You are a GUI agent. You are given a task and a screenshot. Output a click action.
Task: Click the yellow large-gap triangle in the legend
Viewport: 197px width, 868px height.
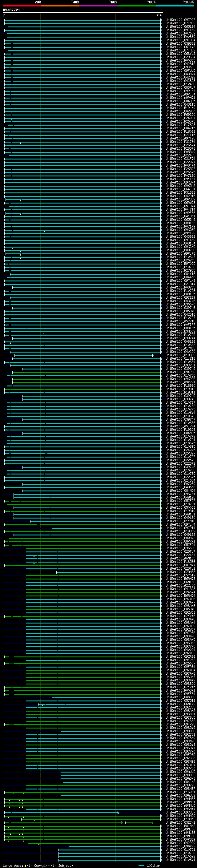tap(25, 866)
